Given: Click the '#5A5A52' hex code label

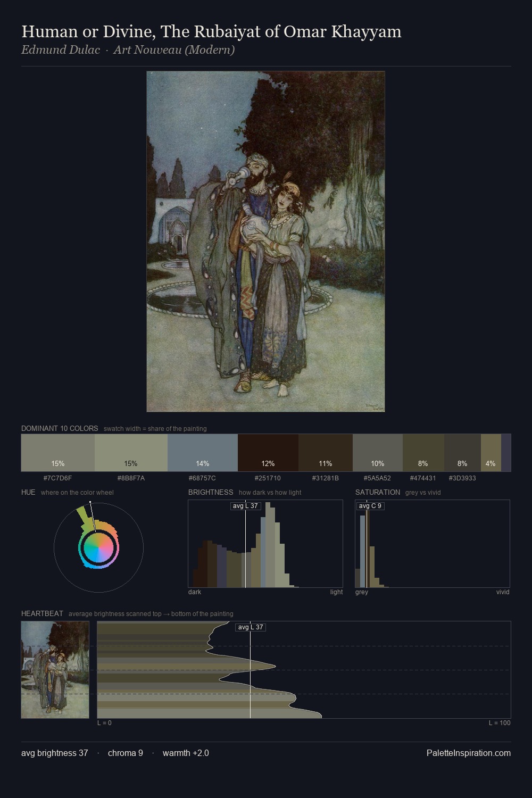Looking at the screenshot, I should point(377,478).
